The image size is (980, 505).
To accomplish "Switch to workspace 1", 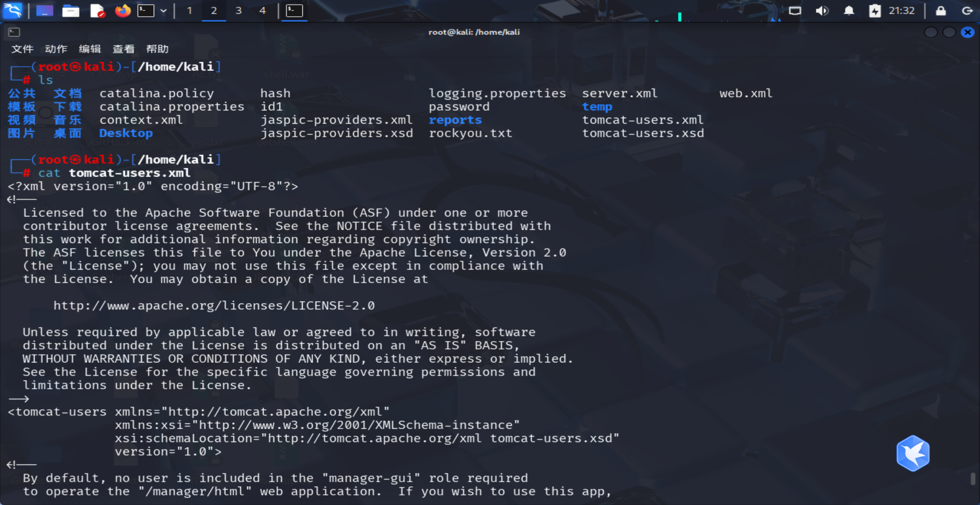I will click(x=189, y=11).
